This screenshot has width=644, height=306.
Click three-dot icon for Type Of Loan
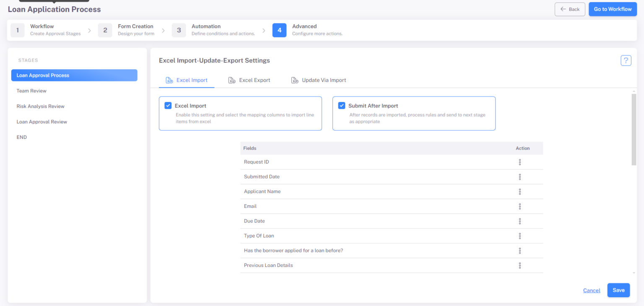(519, 236)
